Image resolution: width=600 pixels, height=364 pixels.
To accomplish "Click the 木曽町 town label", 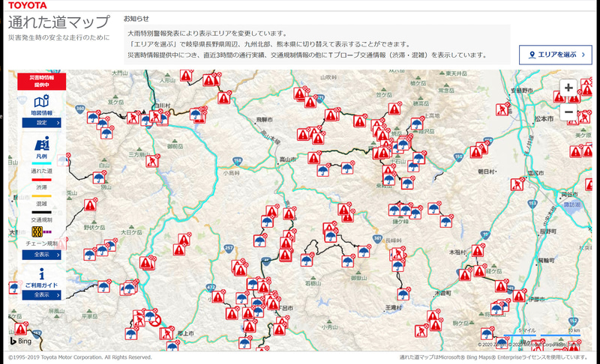I will click(x=443, y=293).
